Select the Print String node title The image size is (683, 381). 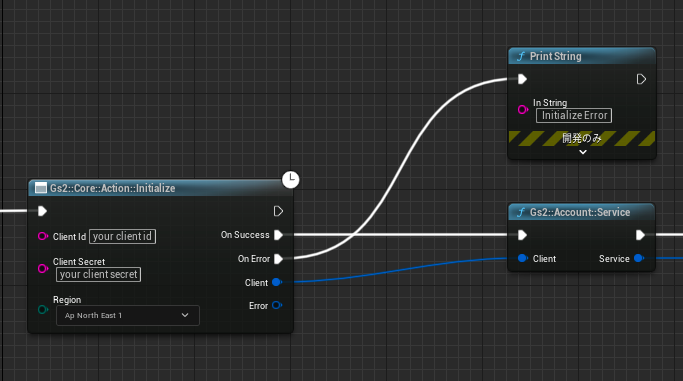pyautogui.click(x=555, y=56)
